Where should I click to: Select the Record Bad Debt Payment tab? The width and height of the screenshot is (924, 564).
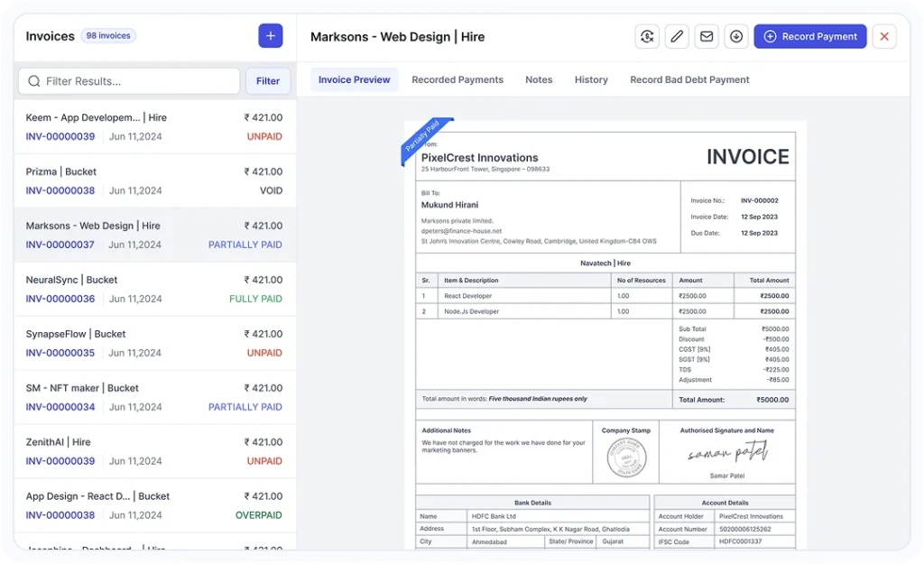[689, 79]
